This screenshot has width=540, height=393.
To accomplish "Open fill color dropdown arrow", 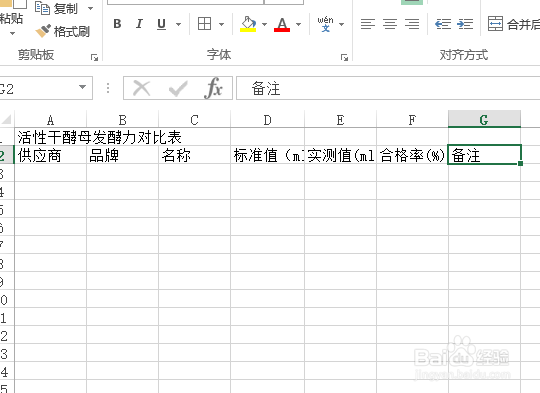I will click(264, 24).
